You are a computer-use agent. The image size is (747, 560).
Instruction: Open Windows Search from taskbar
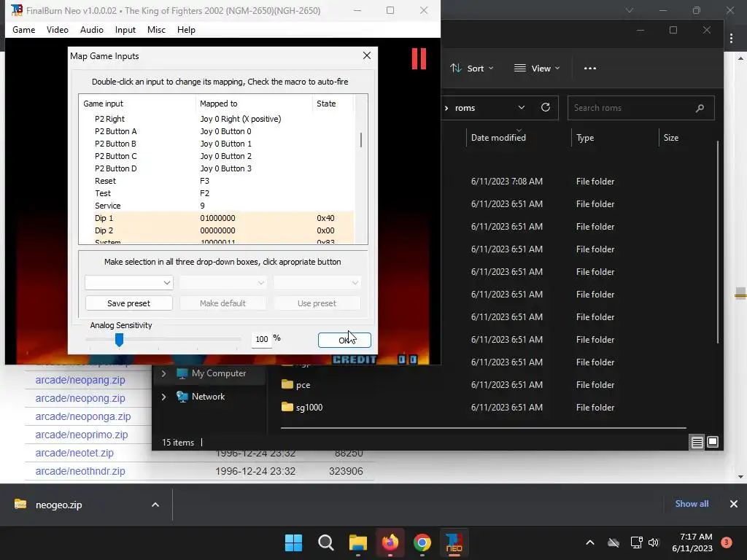[x=326, y=542]
